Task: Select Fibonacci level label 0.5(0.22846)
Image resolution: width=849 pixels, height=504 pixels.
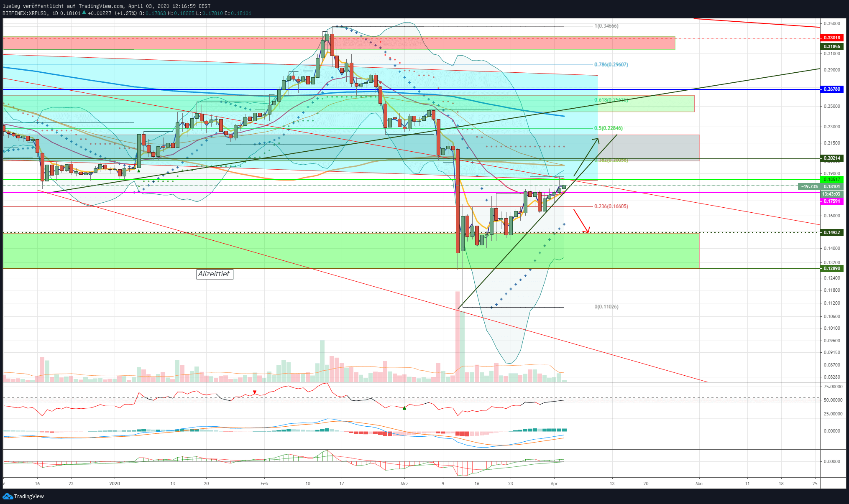Action: coord(609,128)
